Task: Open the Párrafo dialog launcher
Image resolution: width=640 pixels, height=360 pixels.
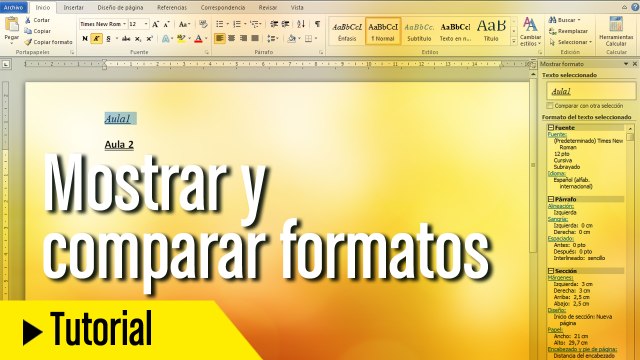Action: click(x=321, y=52)
